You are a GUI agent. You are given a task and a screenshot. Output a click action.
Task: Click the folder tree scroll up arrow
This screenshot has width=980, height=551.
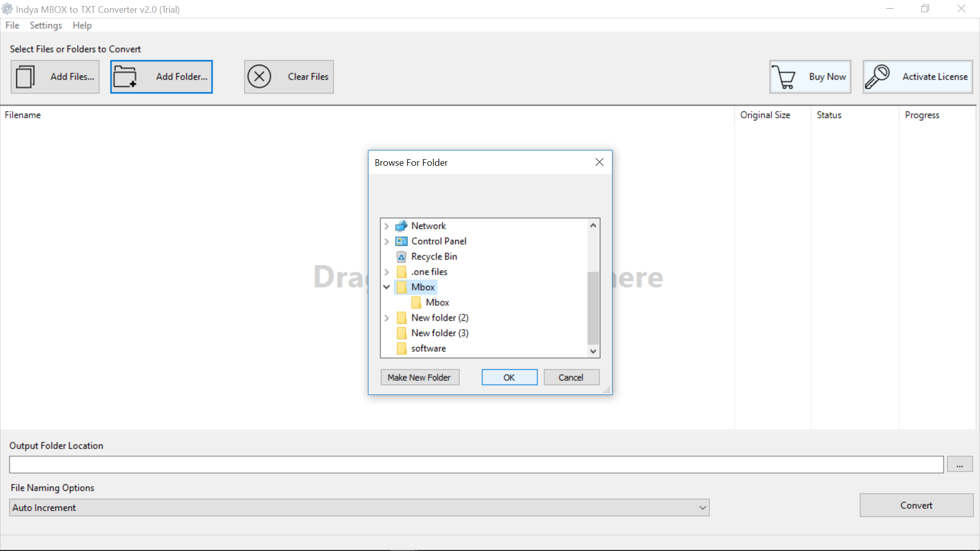593,225
